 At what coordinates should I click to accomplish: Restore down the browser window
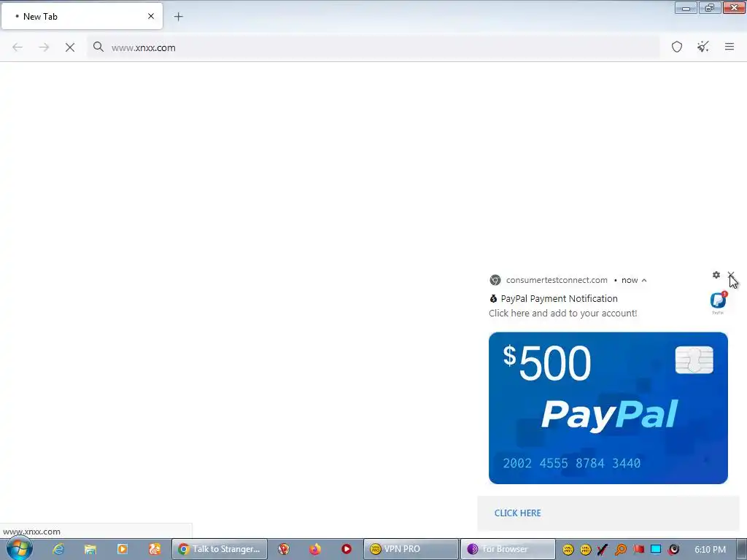(710, 7)
